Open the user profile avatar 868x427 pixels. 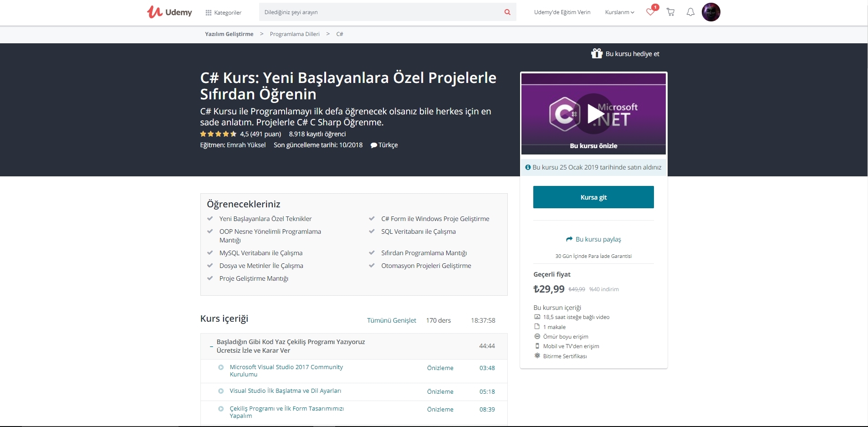pos(711,12)
